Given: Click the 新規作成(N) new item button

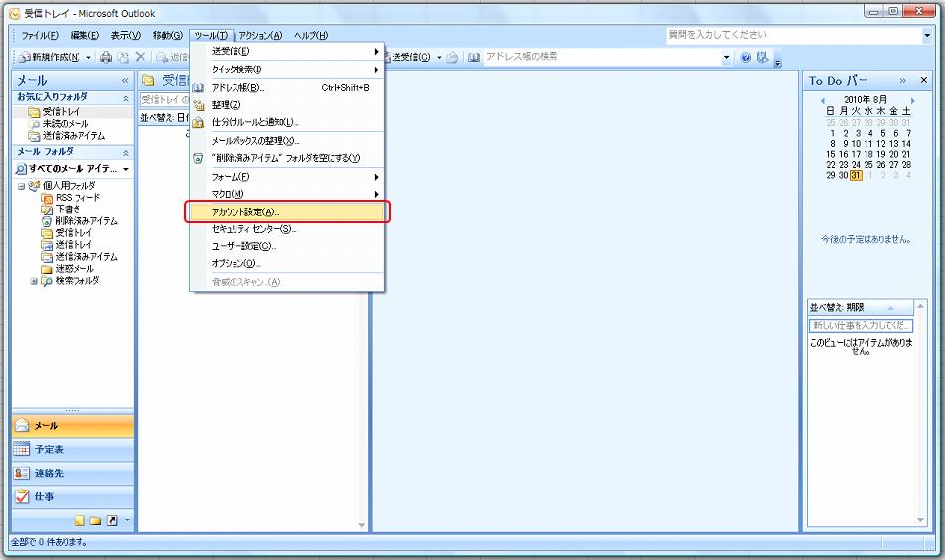Looking at the screenshot, I should pos(50,57).
